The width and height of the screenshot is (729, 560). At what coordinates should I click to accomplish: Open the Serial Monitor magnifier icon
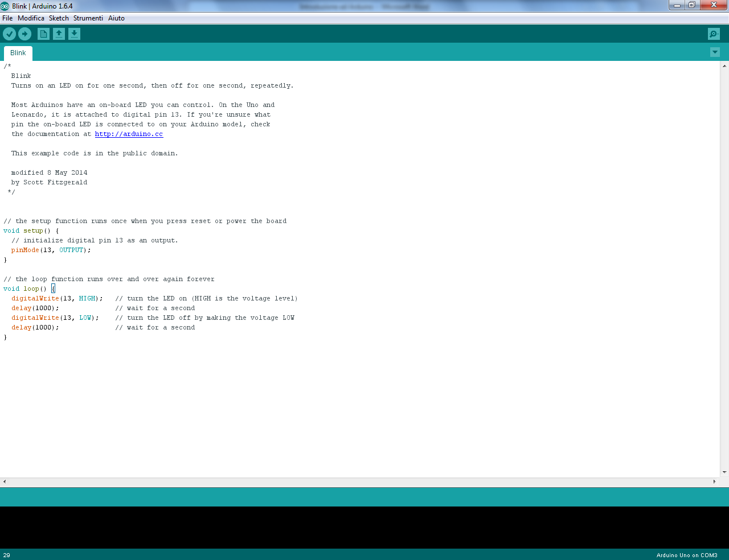pos(714,34)
